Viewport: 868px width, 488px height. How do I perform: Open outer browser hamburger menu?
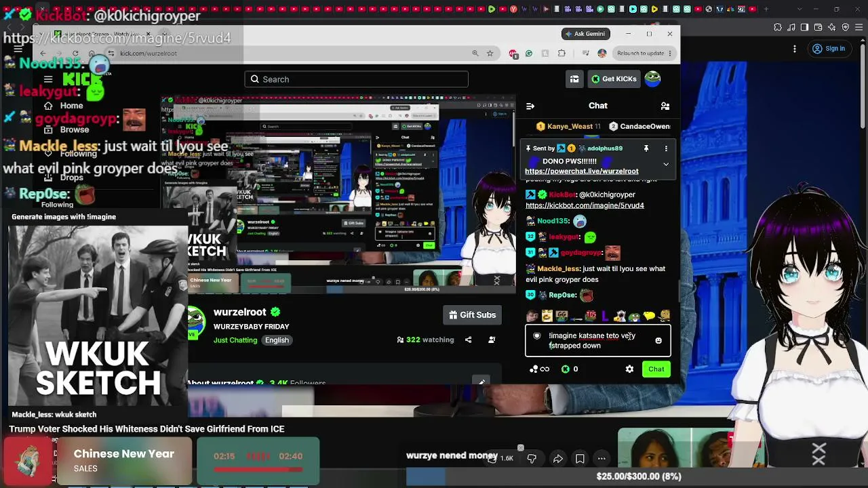tap(859, 28)
